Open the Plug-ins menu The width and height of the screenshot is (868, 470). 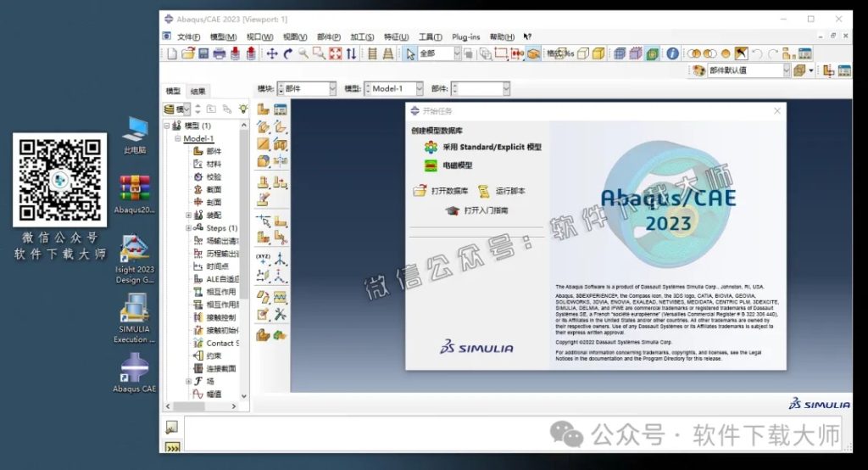click(465, 36)
